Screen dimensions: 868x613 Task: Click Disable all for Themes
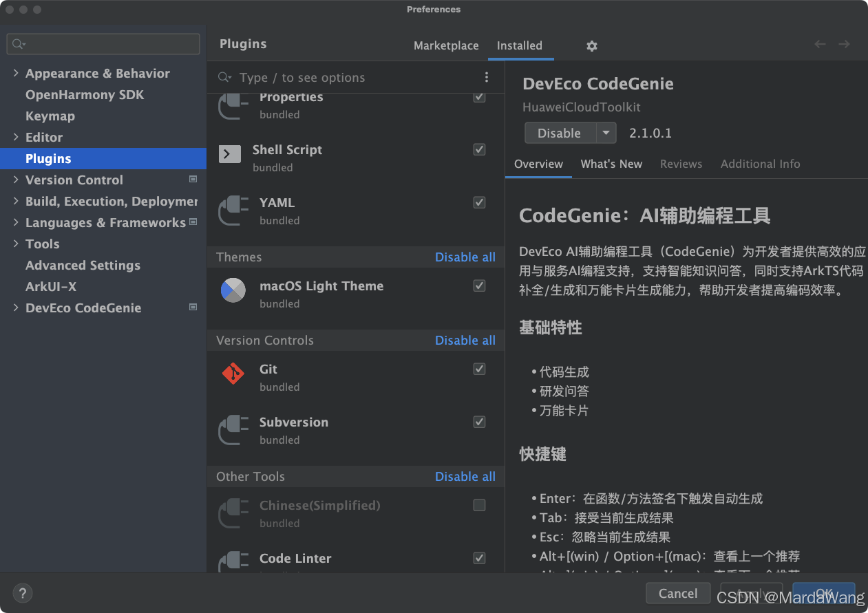click(x=465, y=257)
